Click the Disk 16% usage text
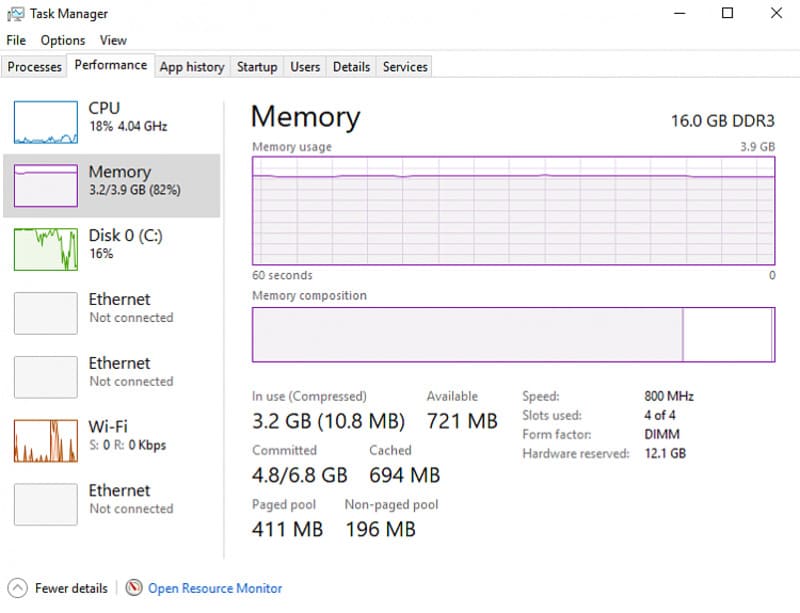800x613 pixels. pos(102,253)
